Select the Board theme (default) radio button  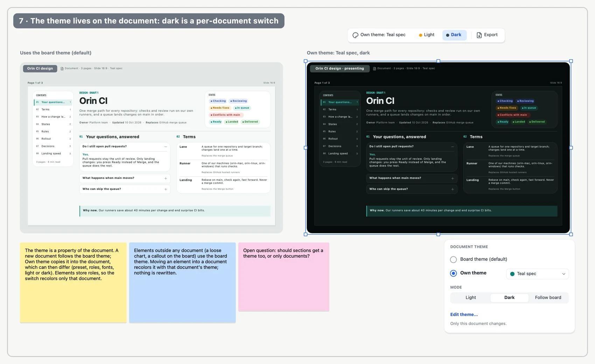(x=453, y=259)
